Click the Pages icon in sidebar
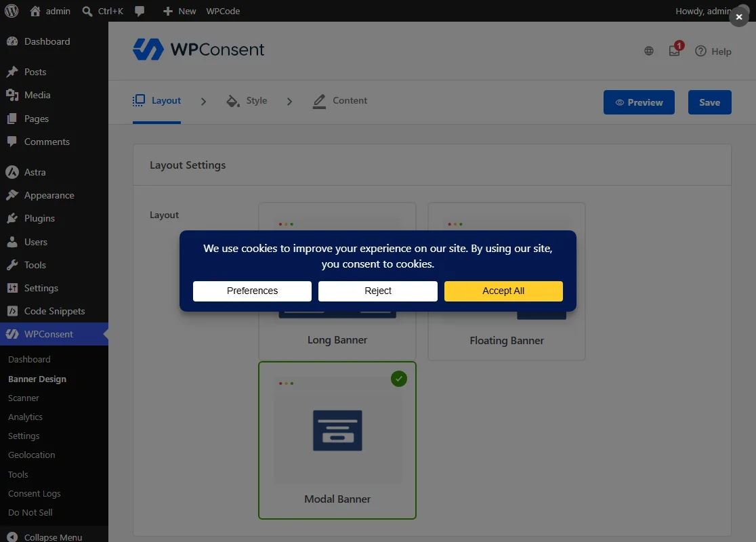The height and width of the screenshot is (542, 756). [13, 119]
